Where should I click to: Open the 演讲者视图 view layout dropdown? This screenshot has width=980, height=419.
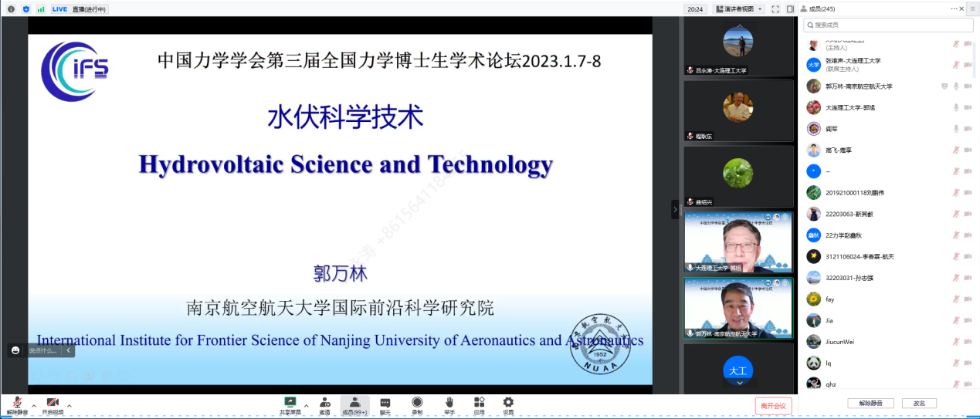click(x=740, y=9)
